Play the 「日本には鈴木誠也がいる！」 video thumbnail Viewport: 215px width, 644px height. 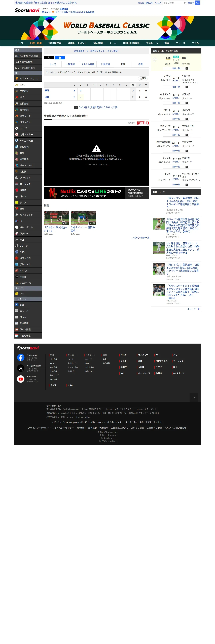coord(56,218)
